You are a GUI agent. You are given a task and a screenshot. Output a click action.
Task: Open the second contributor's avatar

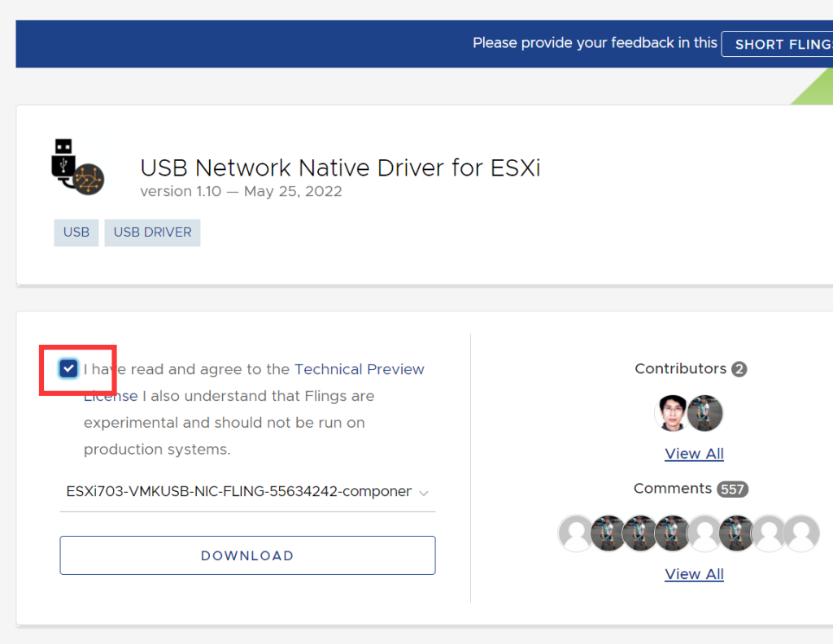[704, 412]
